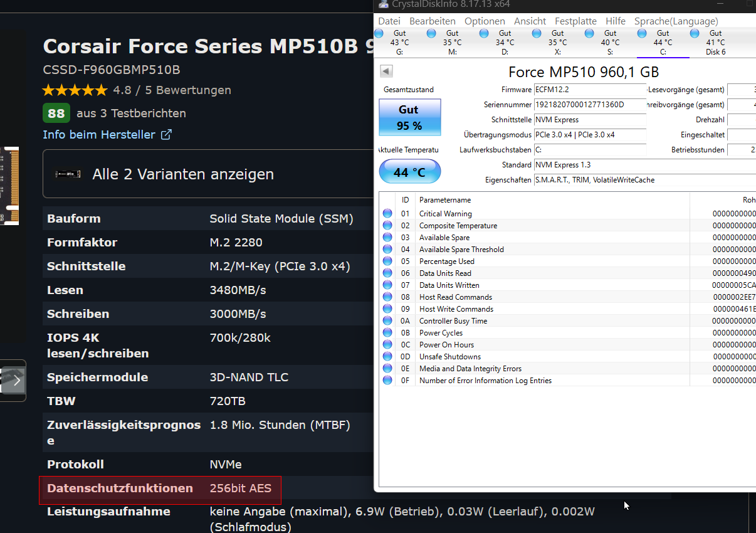Screen dimensions: 756x533
Task: Select drive C: at 44 °C
Action: 663,43
